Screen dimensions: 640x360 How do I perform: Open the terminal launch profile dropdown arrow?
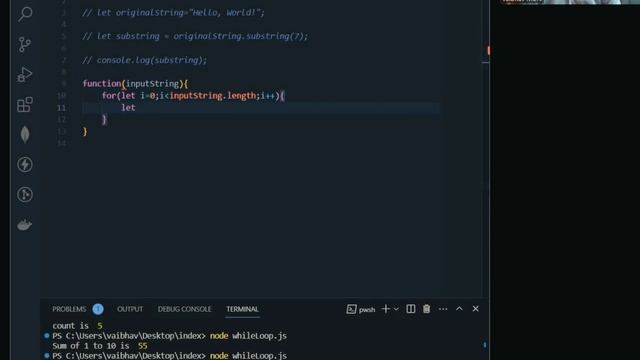[x=396, y=309]
